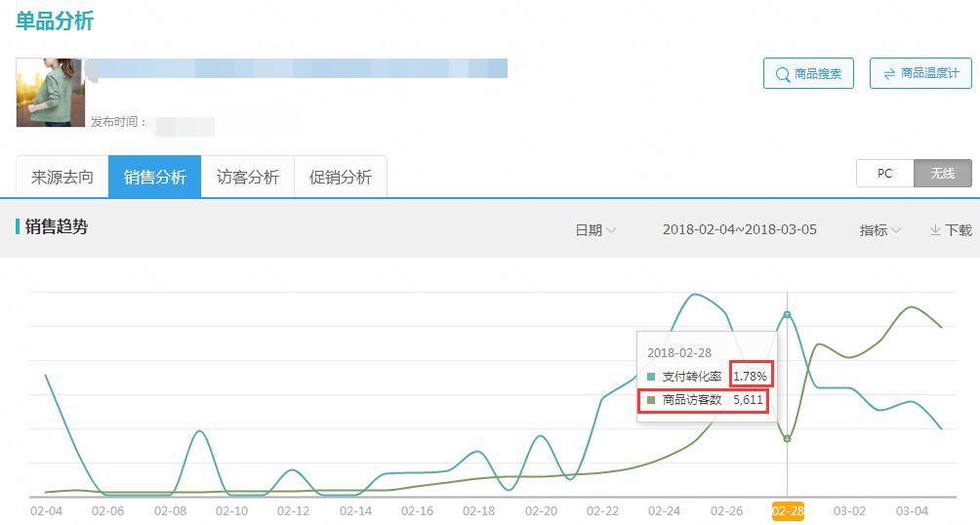Click the 02-22 axis label
Image resolution: width=980 pixels, height=525 pixels.
click(x=602, y=511)
